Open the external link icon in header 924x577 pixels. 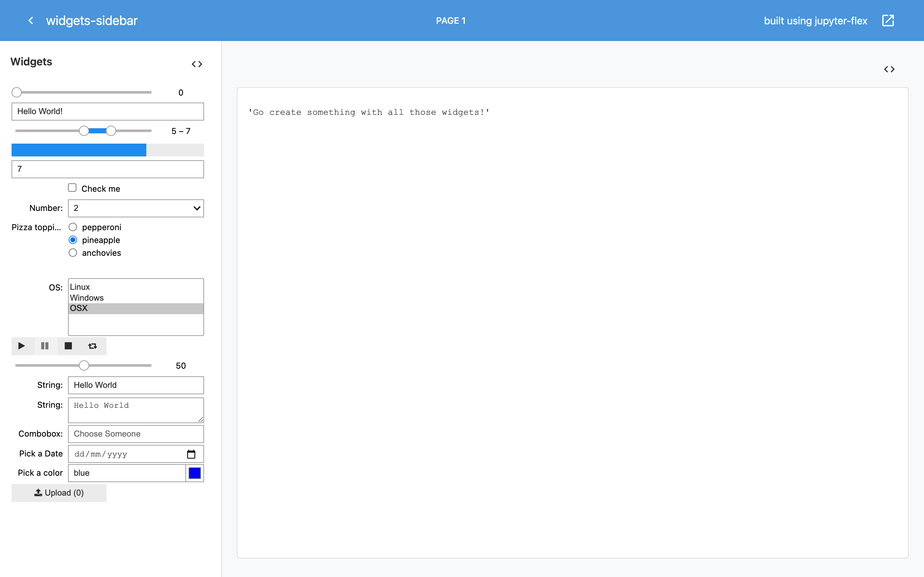pos(888,21)
